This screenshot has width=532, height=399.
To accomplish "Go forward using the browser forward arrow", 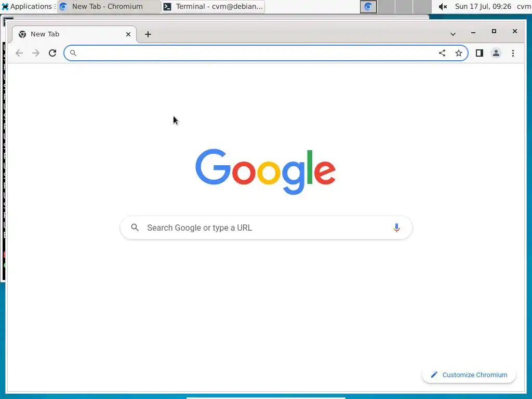I will click(36, 53).
